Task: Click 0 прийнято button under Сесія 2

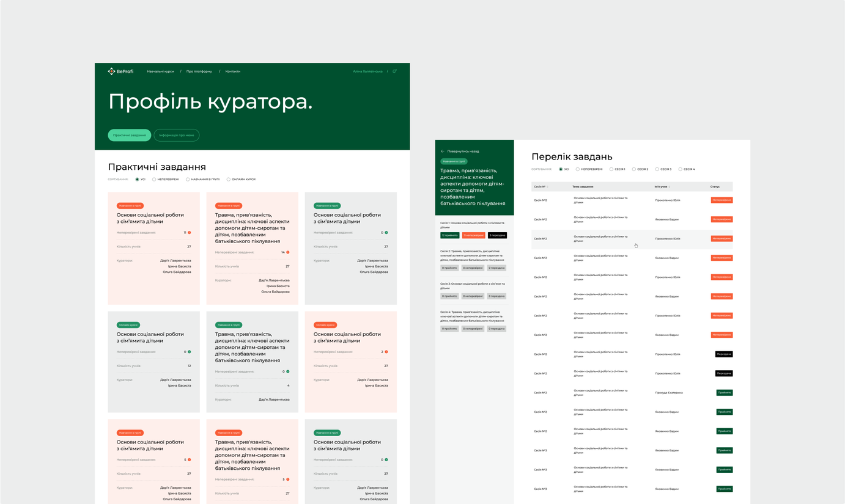Action: coord(449,268)
